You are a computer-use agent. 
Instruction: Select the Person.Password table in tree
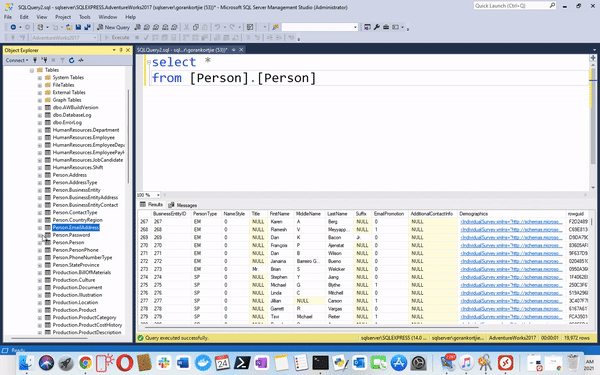71,235
